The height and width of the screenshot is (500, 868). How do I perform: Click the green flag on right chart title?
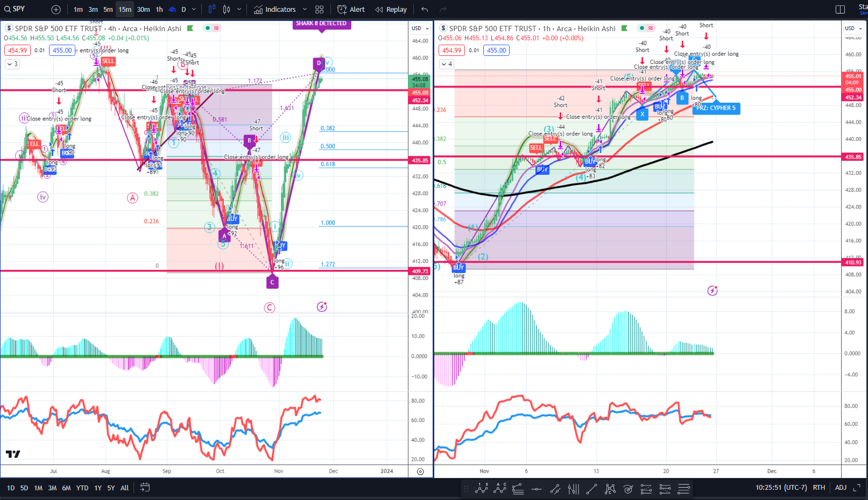(x=624, y=28)
